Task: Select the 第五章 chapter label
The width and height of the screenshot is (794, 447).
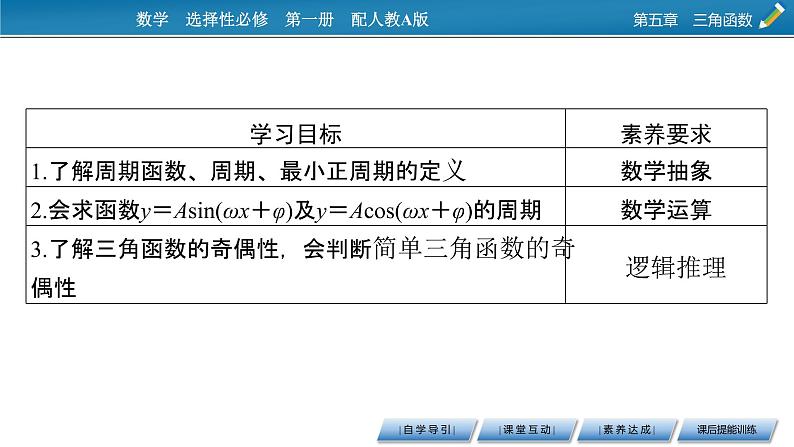Action: 656,20
